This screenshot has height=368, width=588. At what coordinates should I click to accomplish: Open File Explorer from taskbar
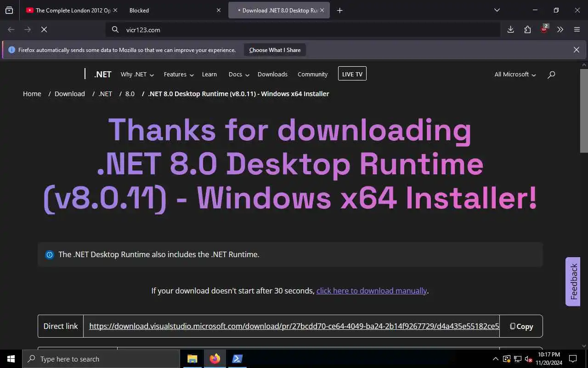click(192, 359)
